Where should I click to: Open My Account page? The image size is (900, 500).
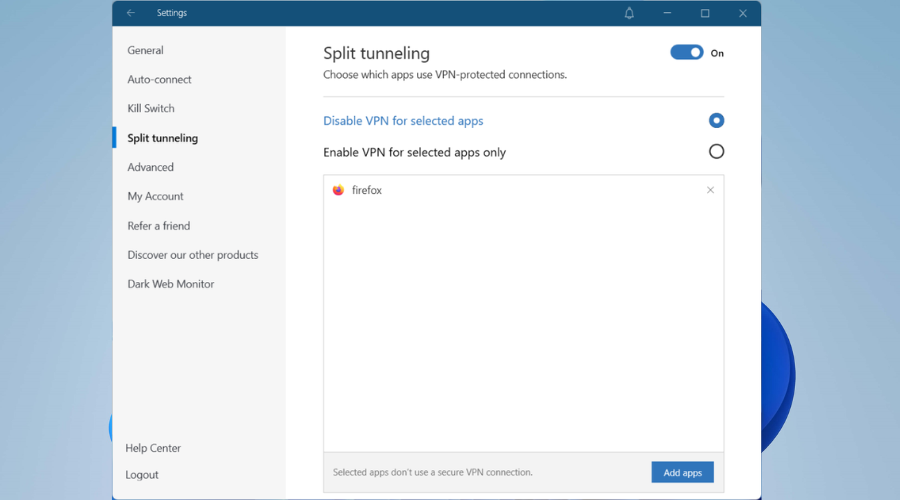pyautogui.click(x=155, y=196)
